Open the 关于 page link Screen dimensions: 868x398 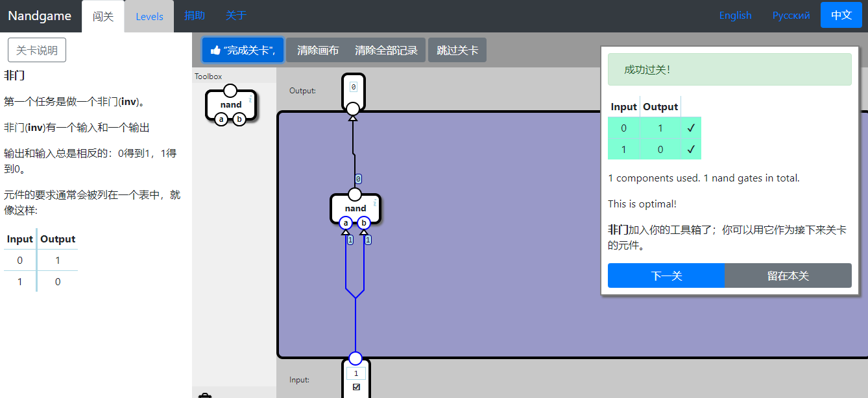point(236,16)
